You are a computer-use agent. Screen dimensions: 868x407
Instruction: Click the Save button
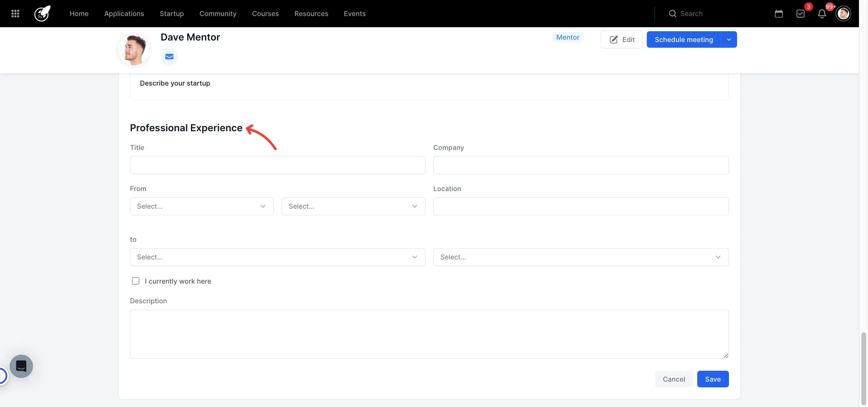[713, 379]
